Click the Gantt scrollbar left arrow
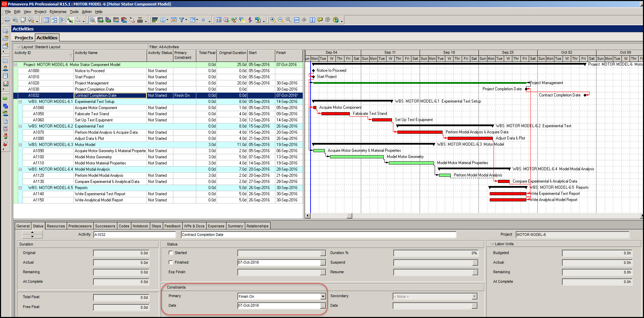Image resolution: width=644 pixels, height=318 pixels. [308, 216]
